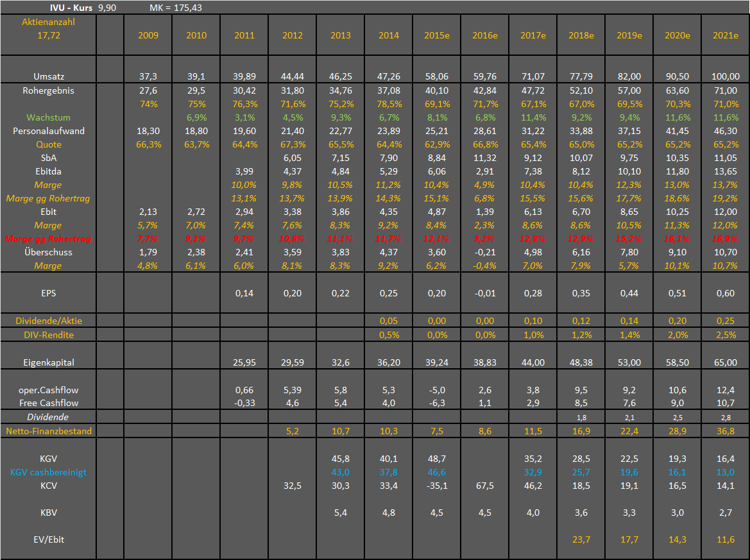
Task: Click the "KCV" row label
Action: coord(48,486)
